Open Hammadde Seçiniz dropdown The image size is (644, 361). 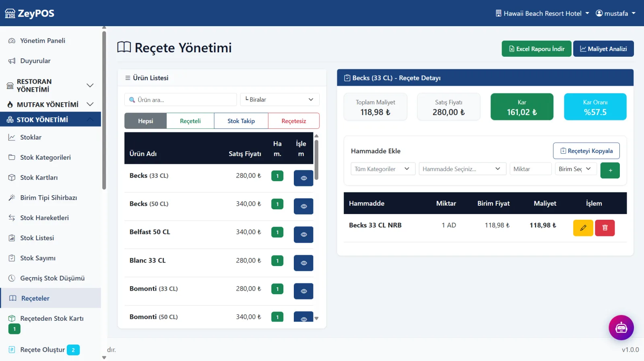(x=462, y=169)
